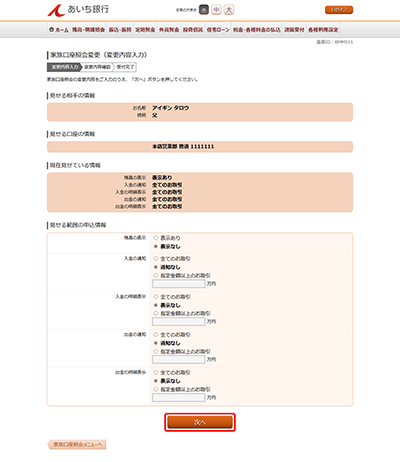400x462 pixels.
Task: Open 残高・明細照会 menu
Action: [x=88, y=30]
